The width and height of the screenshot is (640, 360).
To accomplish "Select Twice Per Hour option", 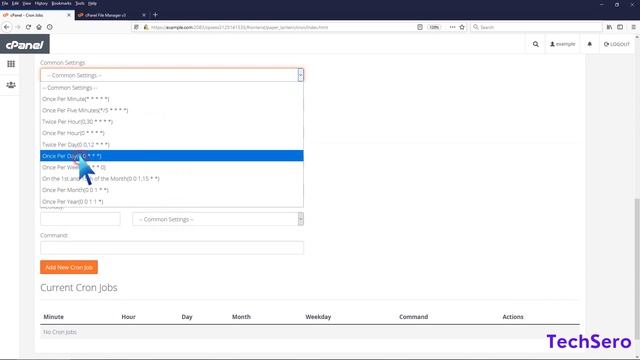I will (172, 122).
